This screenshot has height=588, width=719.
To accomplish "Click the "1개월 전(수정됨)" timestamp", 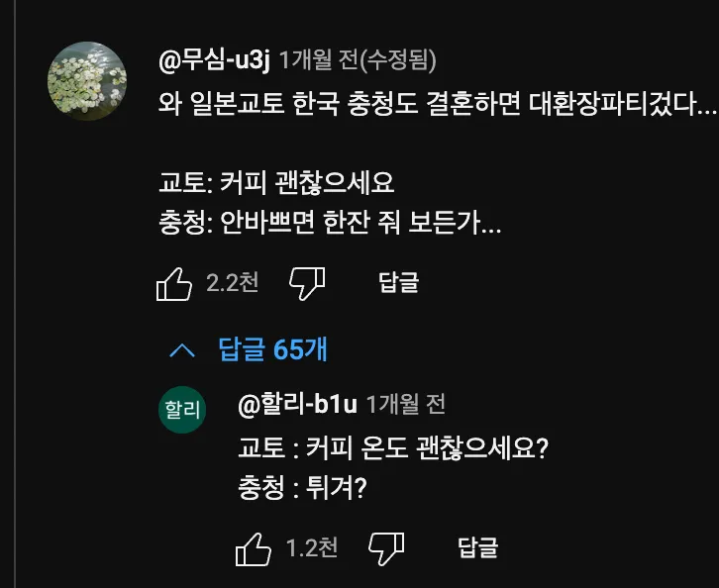I will coord(358,59).
